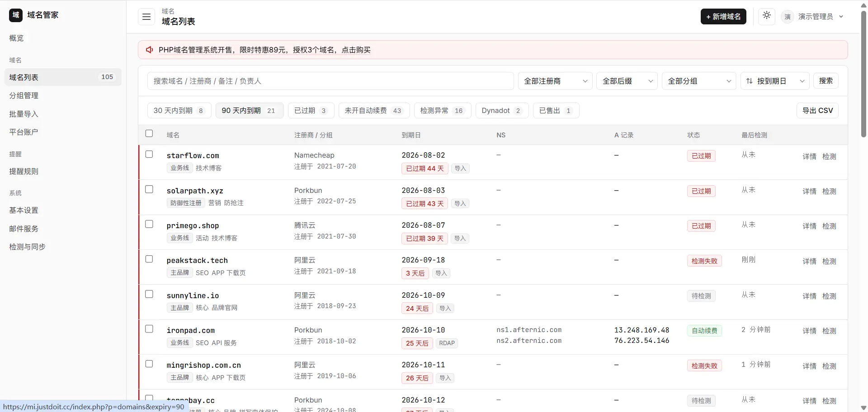Select the ironpad.com row checkbox
Image resolution: width=868 pixels, height=412 pixels.
click(x=149, y=329)
